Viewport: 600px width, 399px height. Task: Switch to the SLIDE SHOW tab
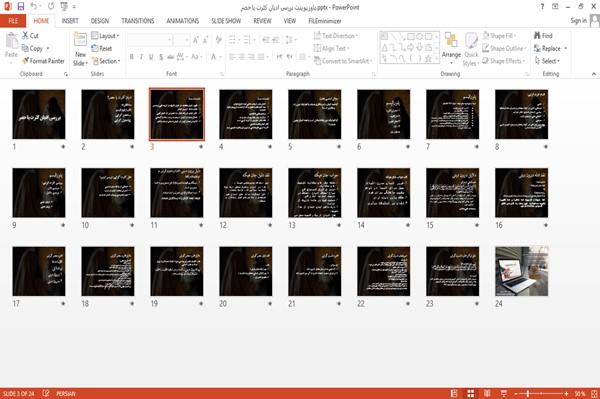[x=226, y=21]
